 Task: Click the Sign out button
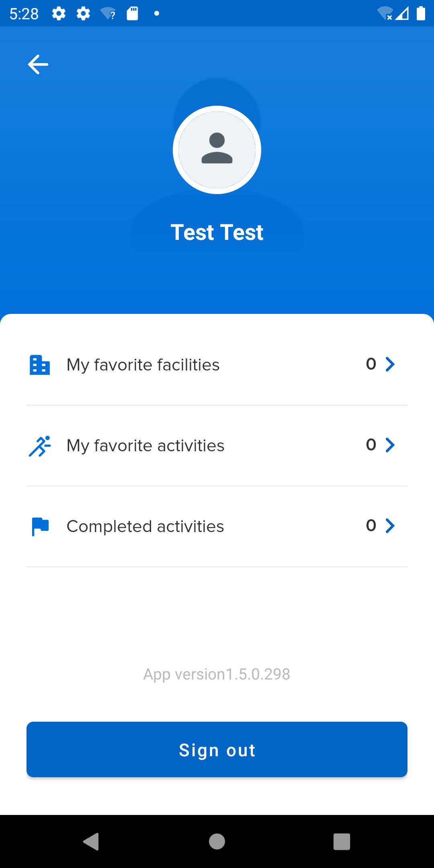217,749
